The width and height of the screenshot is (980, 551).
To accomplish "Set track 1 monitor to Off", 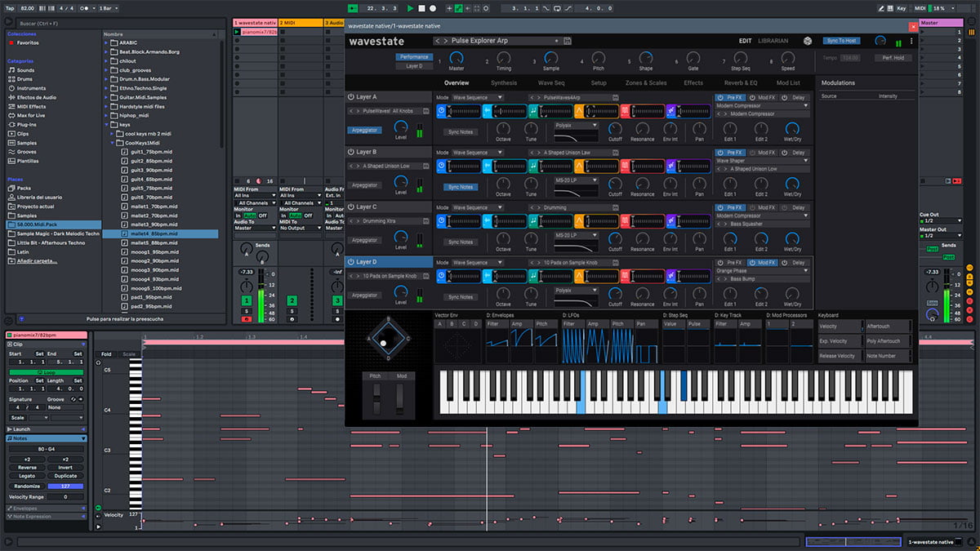I will (263, 215).
